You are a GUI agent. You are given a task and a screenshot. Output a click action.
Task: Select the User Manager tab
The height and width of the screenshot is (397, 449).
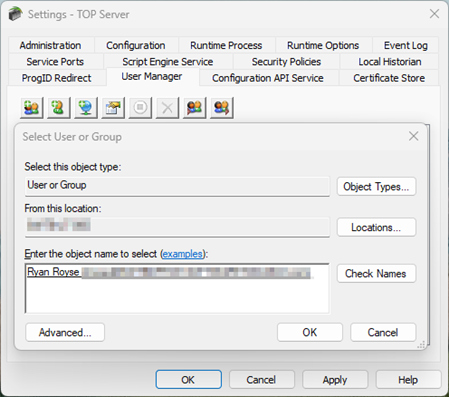[x=152, y=77]
